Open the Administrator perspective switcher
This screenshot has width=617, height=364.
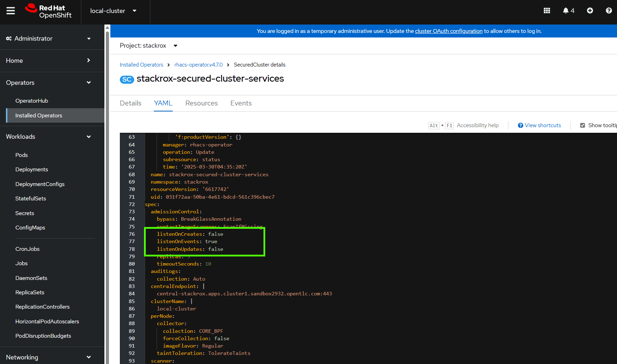(48, 39)
